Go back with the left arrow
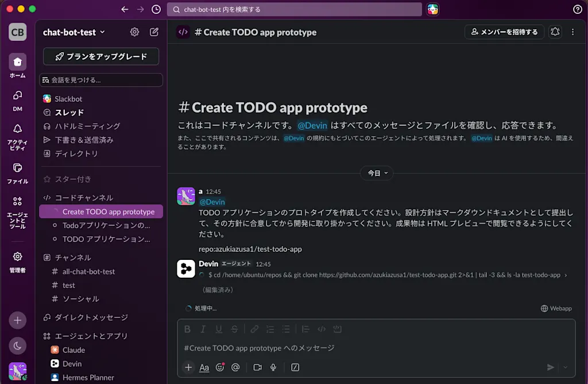 pyautogui.click(x=125, y=9)
